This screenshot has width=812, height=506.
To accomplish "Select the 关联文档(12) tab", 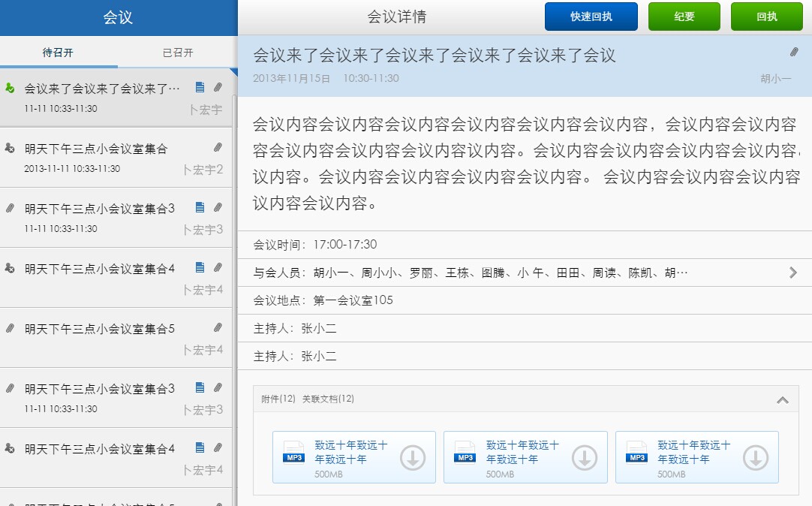I will (328, 399).
